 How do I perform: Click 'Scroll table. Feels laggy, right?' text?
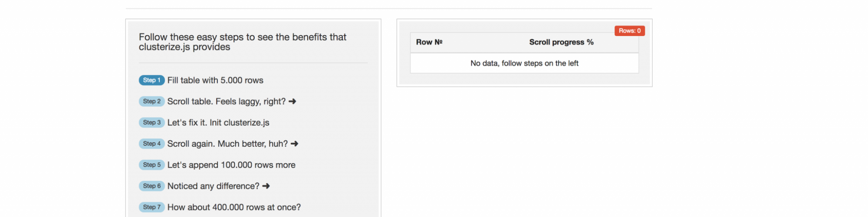pos(226,102)
